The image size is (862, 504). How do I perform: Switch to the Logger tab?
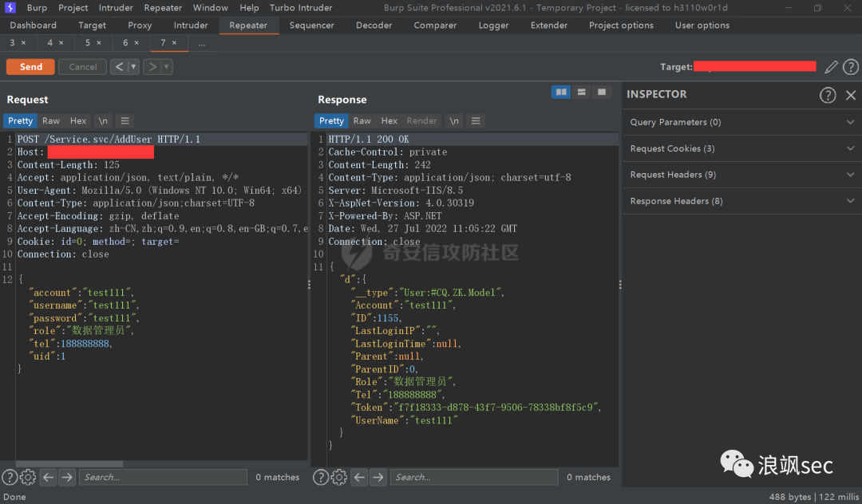(494, 26)
